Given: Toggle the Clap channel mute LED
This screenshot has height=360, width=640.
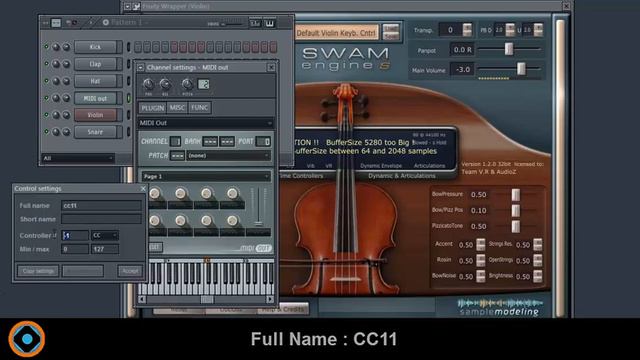Looking at the screenshot, I should click(46, 64).
